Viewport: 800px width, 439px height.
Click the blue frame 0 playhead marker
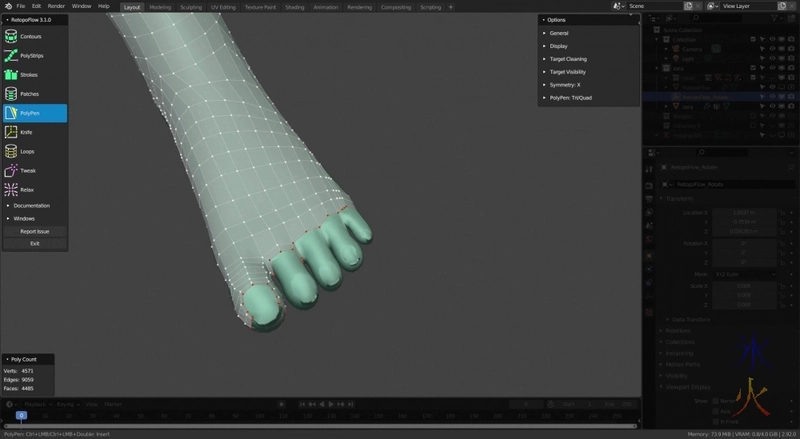(x=21, y=416)
